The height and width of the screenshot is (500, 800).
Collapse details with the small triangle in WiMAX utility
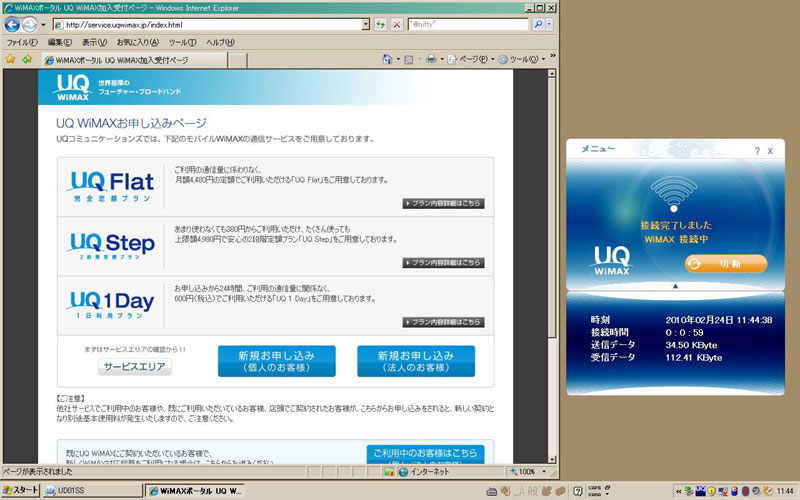click(x=675, y=286)
